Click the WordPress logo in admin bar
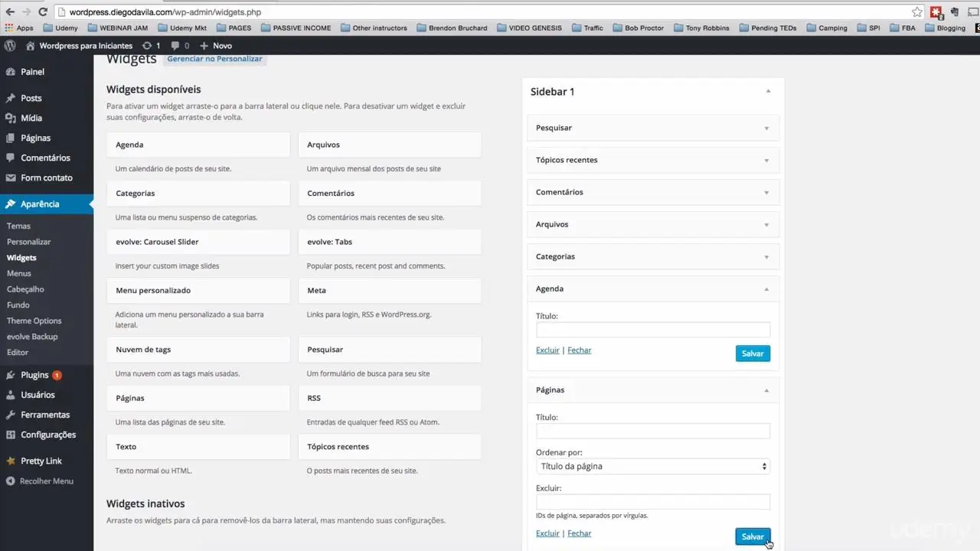The height and width of the screenshot is (551, 980). pos(10,46)
